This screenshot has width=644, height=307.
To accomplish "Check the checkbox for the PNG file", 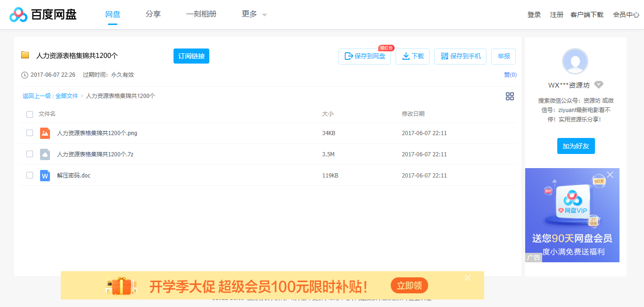I will pos(30,133).
